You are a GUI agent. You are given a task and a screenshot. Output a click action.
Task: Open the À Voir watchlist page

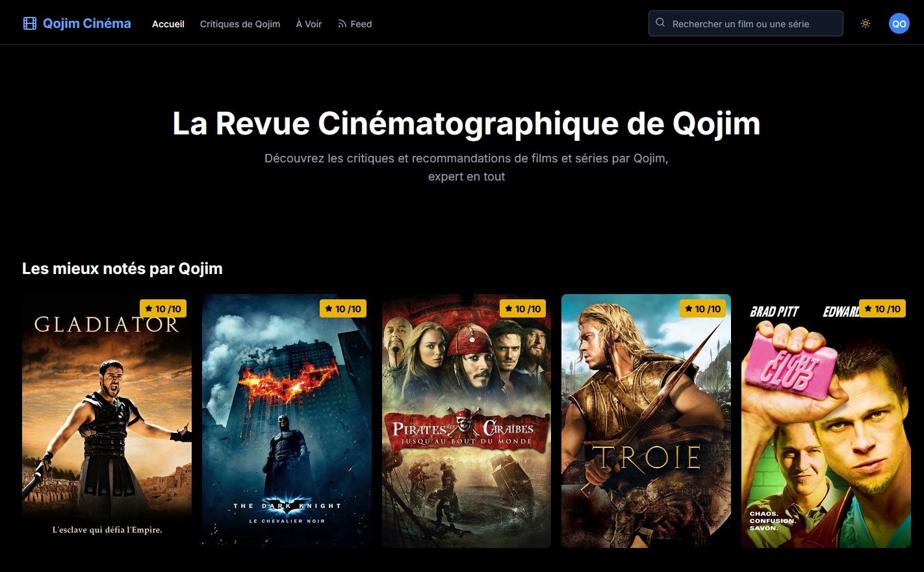tap(309, 24)
